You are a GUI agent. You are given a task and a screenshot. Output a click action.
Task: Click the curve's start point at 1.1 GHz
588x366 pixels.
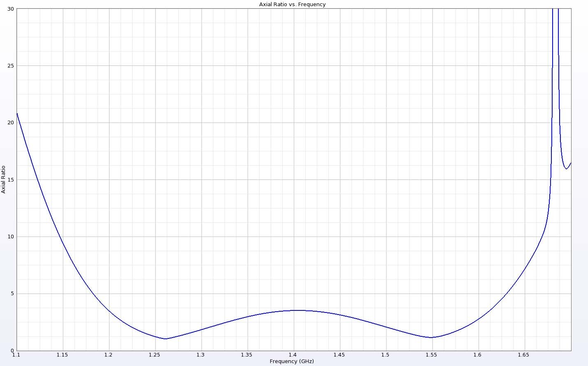click(17, 113)
